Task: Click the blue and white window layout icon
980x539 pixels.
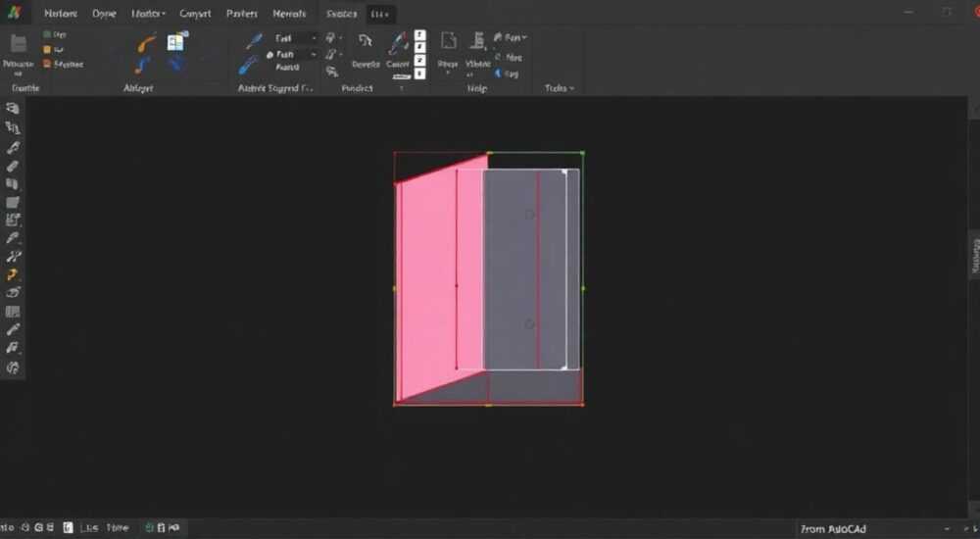Action: click(177, 41)
